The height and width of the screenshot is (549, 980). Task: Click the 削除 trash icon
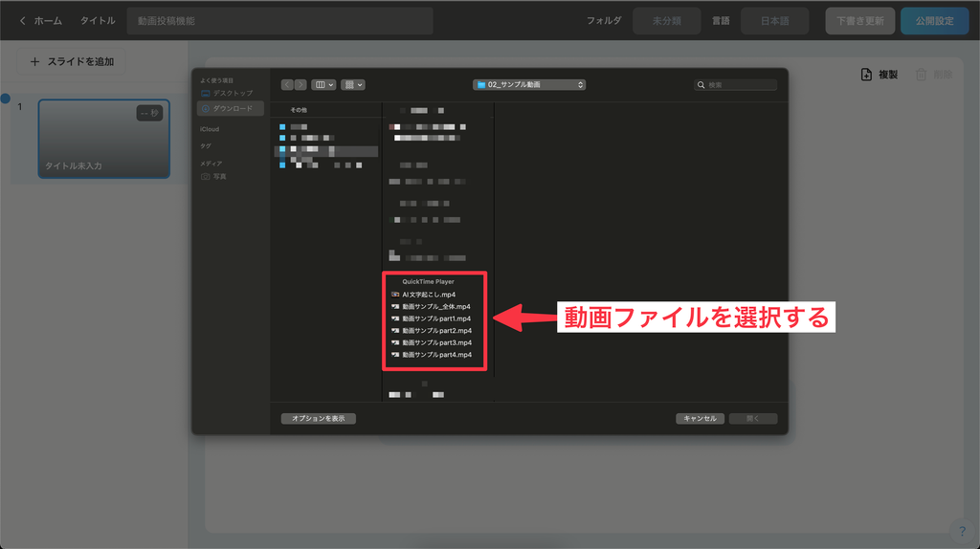[x=921, y=75]
